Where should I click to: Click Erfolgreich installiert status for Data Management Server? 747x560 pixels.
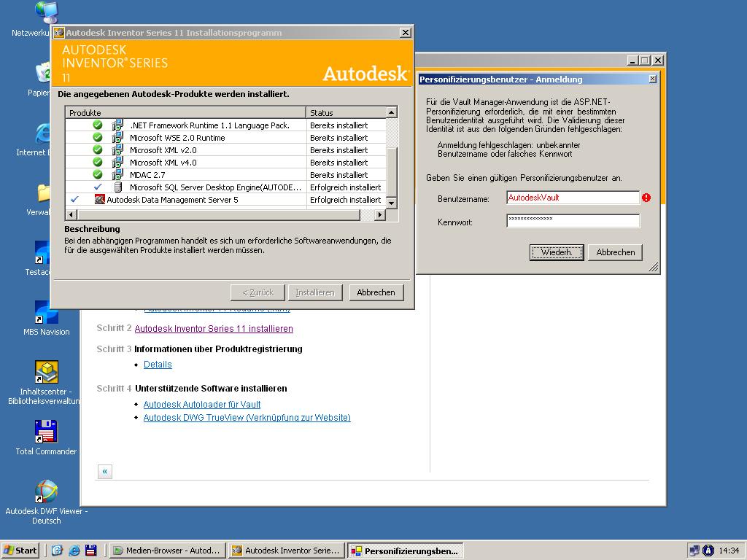tap(345, 200)
